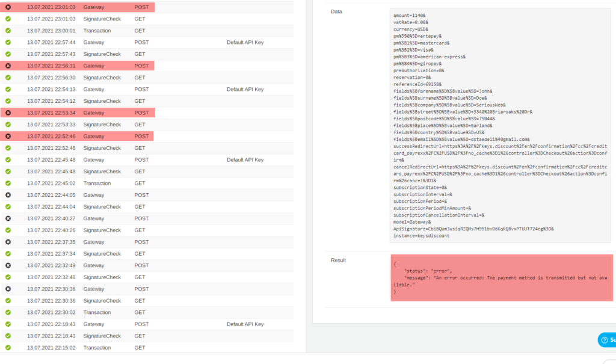The image size is (616, 364).
Task: Click the error icon on the 22:53:34 Gateway row
Action: pyautogui.click(x=8, y=113)
